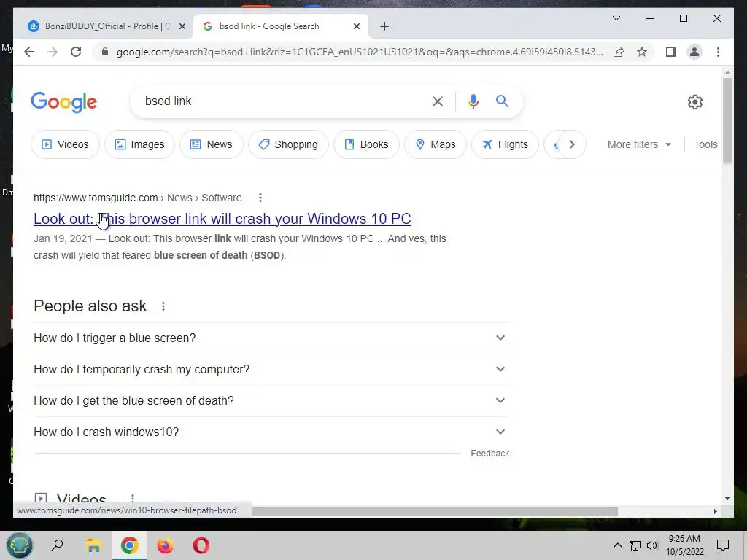Open the Chrome side panel
This screenshot has width=747, height=560.
[671, 52]
